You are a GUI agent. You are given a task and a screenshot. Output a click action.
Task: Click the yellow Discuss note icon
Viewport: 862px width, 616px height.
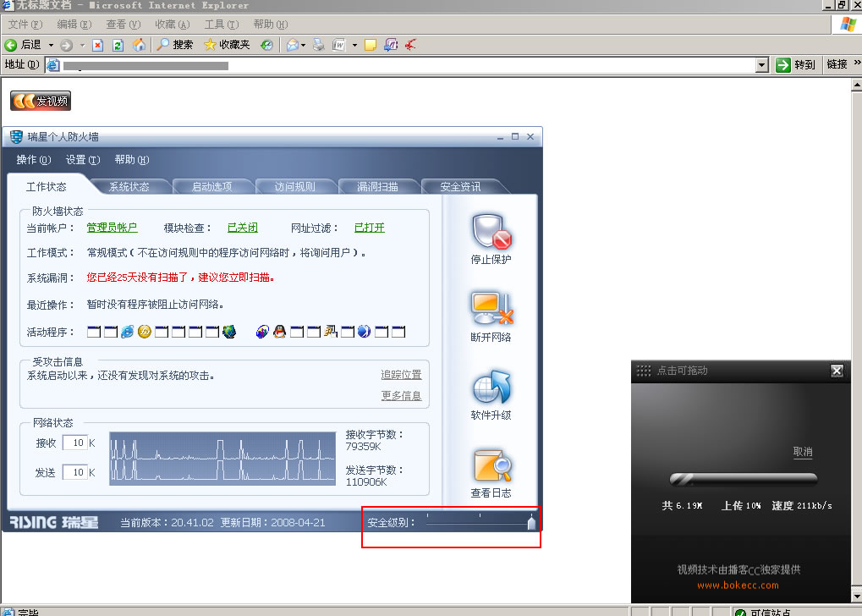[x=371, y=45]
